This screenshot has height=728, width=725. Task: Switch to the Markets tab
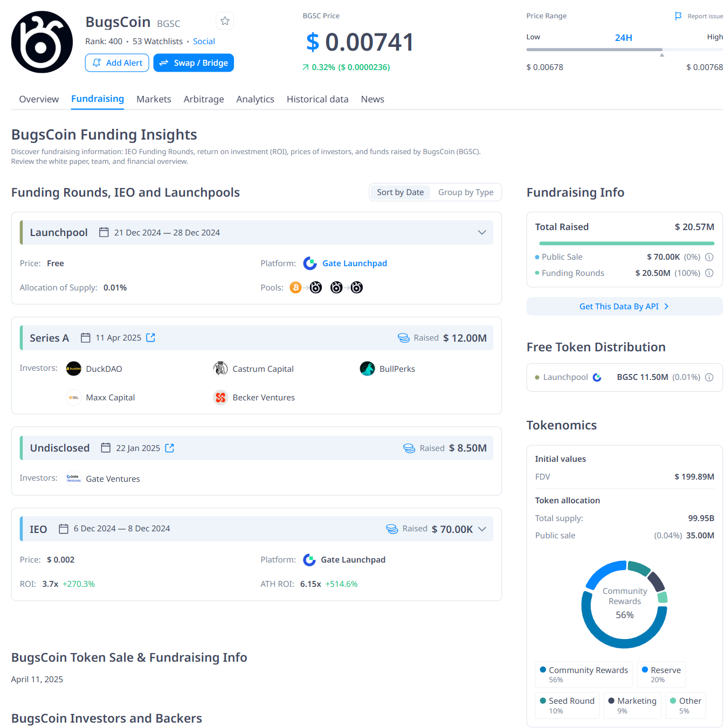(154, 99)
